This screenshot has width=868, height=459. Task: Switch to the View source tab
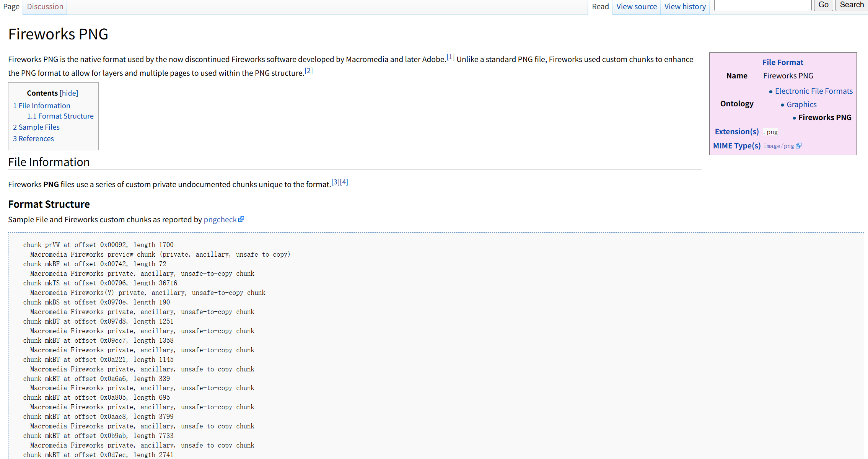[636, 7]
